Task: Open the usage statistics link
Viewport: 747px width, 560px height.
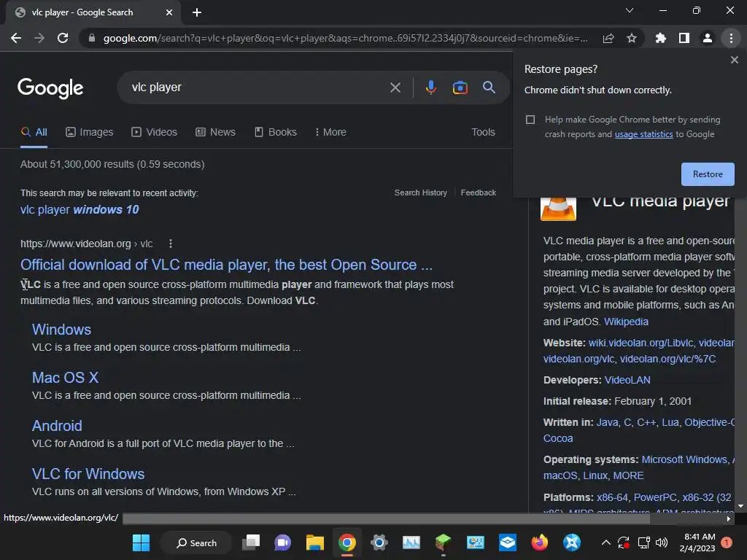Action: click(x=643, y=134)
